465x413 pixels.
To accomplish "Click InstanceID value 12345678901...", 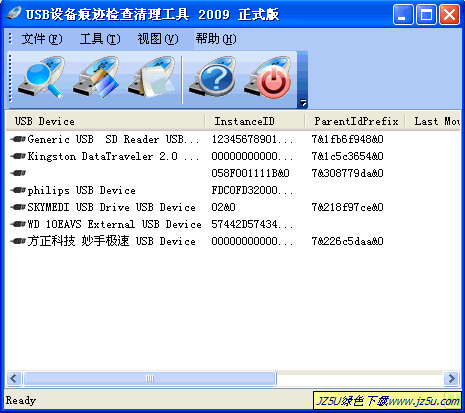I will click(x=252, y=139).
